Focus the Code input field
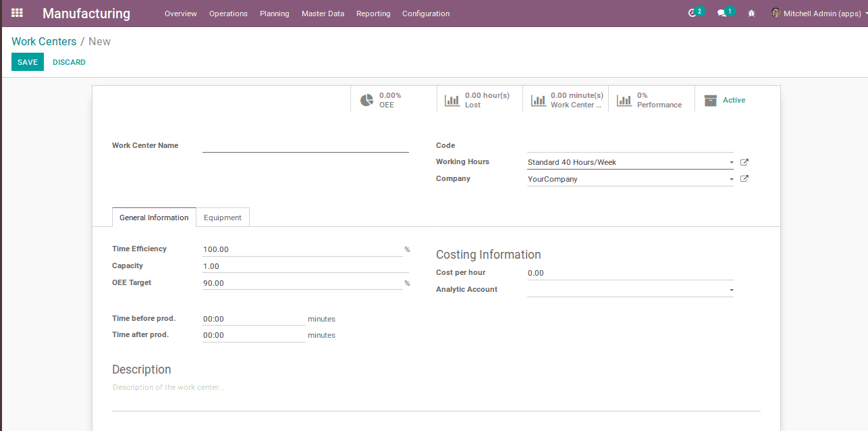 (630, 145)
